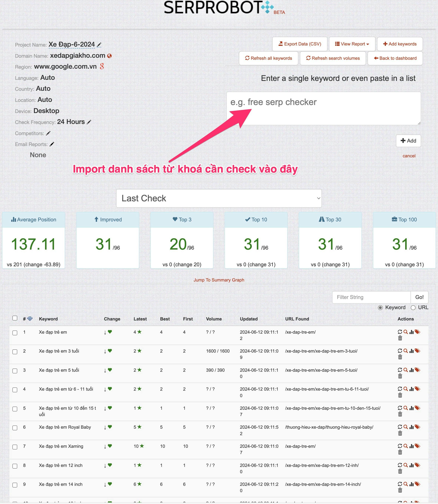The height and width of the screenshot is (504, 438).
Task: Edit check frequency via pencil icon
Action: 89,122
